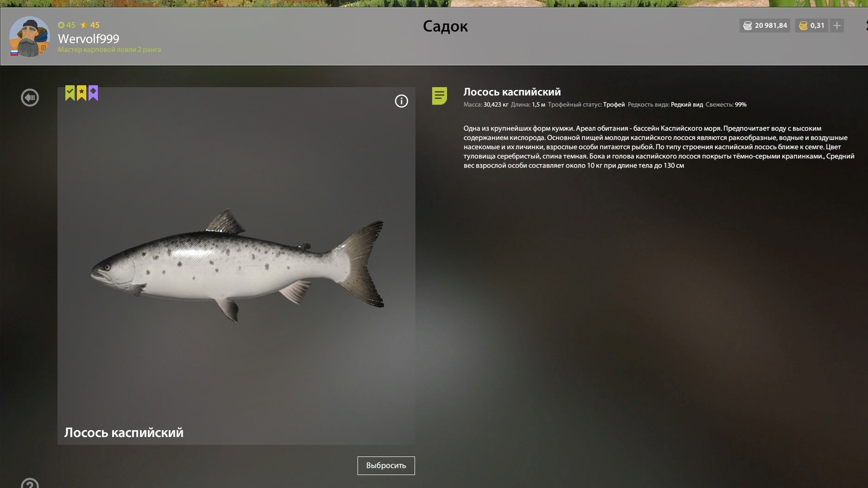
Task: Click the yellow star ribbon badge
Action: coord(82,93)
